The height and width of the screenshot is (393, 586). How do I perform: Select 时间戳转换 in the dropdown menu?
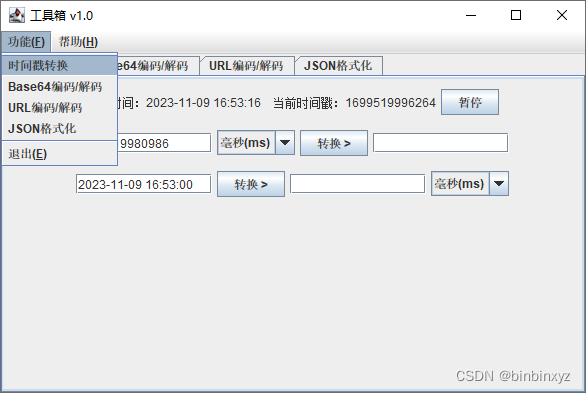pyautogui.click(x=60, y=65)
